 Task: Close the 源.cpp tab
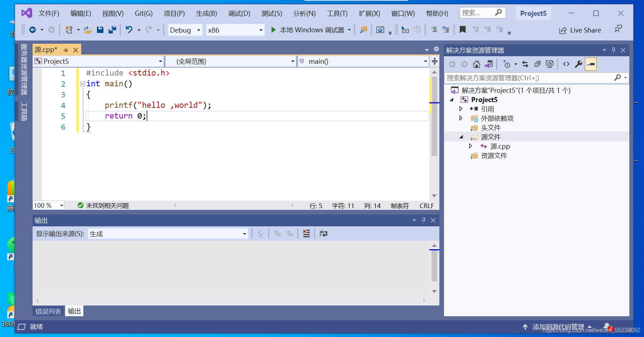coord(75,50)
